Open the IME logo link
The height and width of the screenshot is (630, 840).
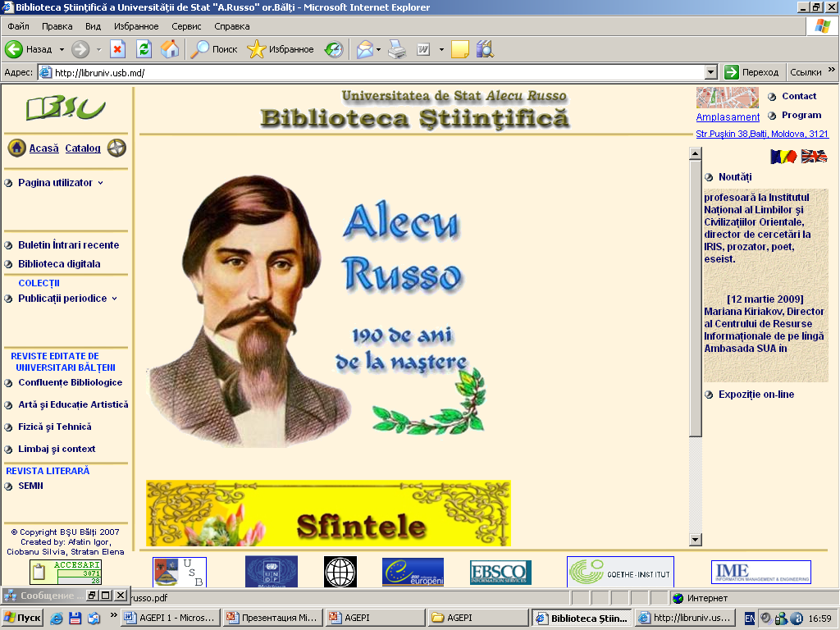click(x=760, y=572)
